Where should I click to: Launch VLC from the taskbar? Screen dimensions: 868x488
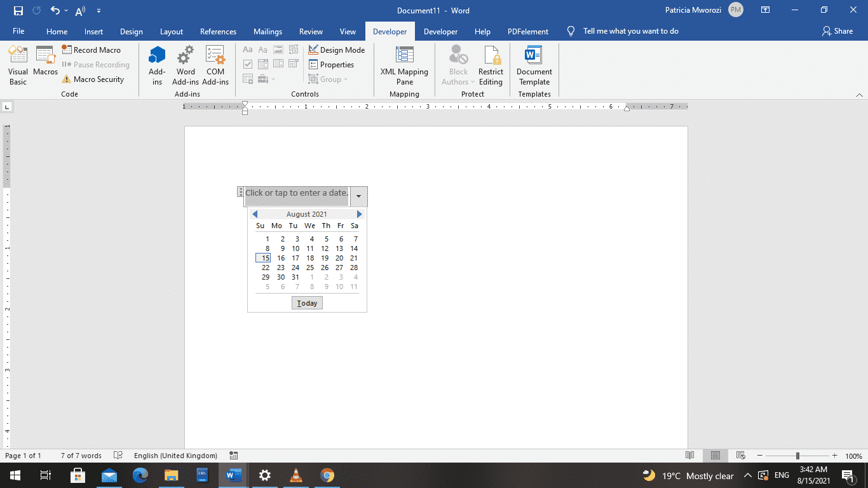point(295,475)
